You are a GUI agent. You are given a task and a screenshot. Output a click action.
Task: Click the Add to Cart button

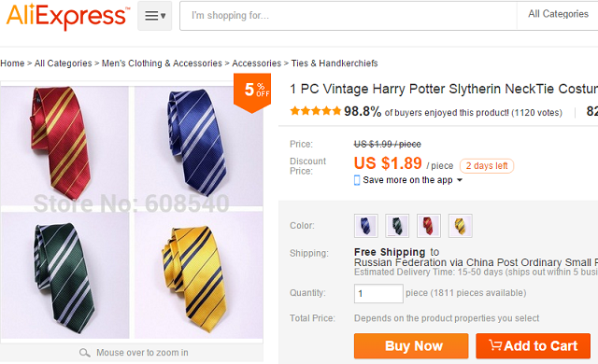[x=533, y=345]
